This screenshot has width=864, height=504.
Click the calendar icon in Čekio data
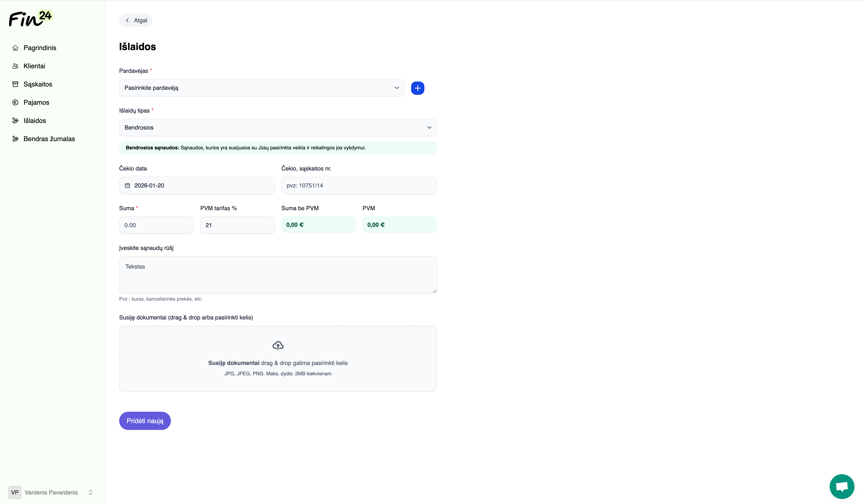[127, 186]
